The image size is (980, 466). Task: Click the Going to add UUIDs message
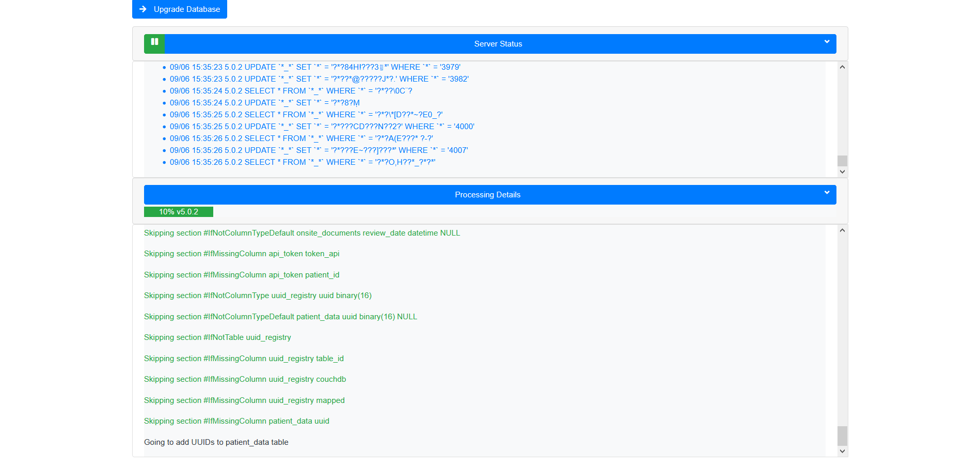tap(216, 442)
